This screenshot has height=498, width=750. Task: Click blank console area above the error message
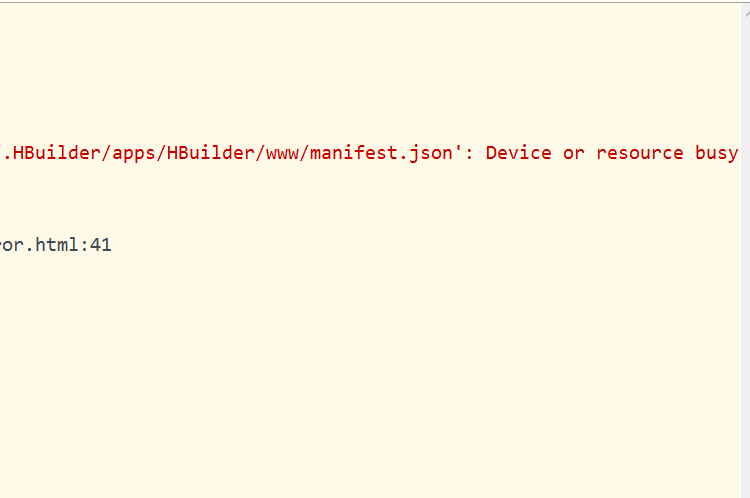tap(370, 72)
